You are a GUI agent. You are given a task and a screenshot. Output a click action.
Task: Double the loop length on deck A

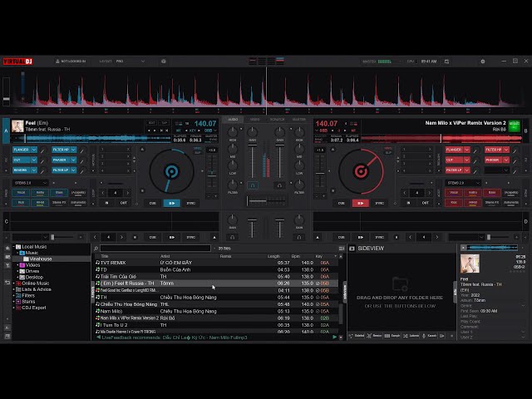127,193
